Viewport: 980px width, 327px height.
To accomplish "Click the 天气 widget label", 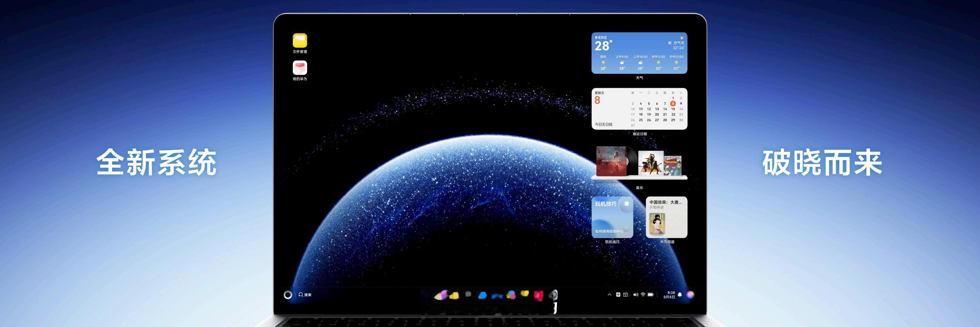I will 639,78.
